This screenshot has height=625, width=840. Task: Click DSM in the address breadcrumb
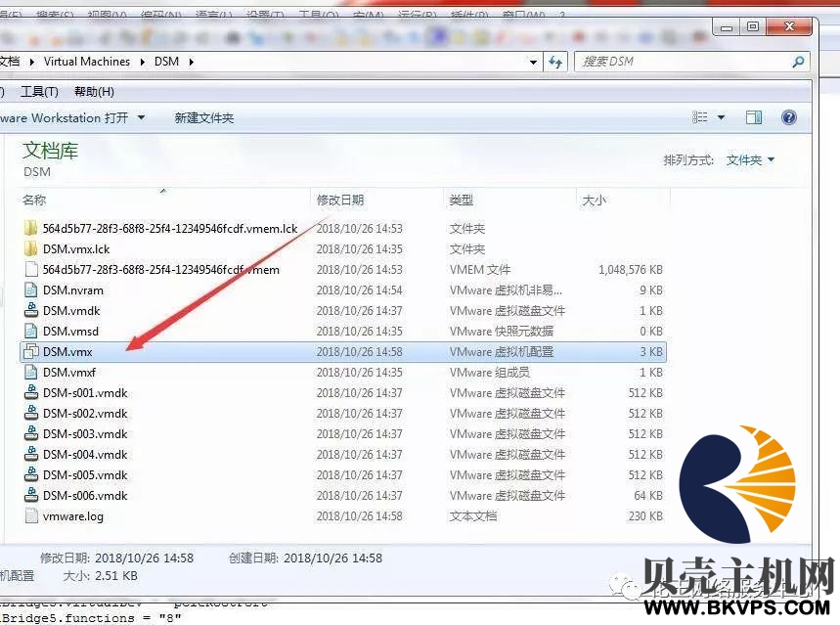coord(166,62)
